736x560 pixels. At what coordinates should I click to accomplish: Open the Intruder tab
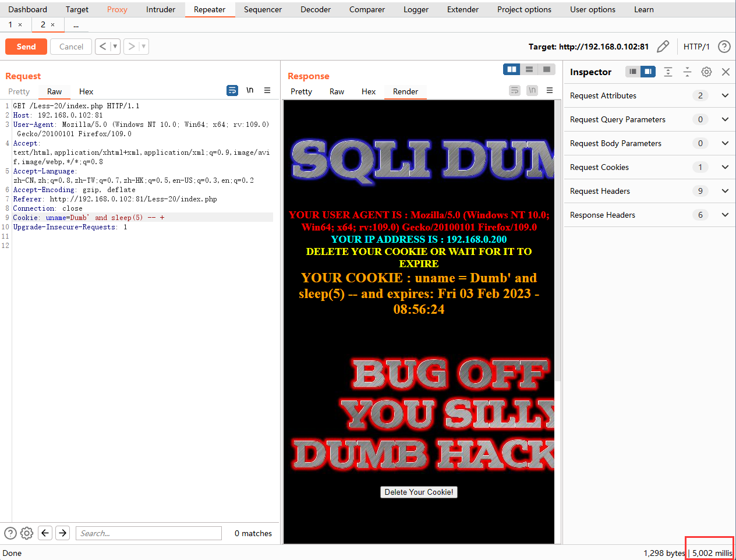click(161, 9)
